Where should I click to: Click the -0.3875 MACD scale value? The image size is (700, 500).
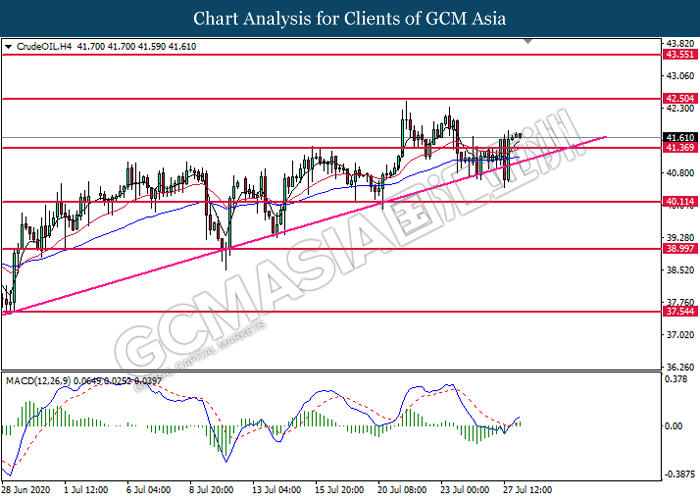pyautogui.click(x=680, y=474)
